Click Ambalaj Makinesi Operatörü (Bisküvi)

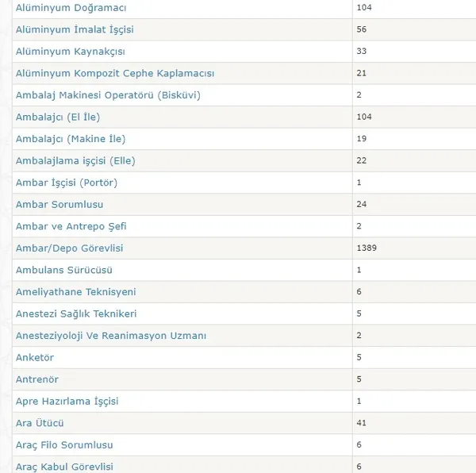(108, 95)
